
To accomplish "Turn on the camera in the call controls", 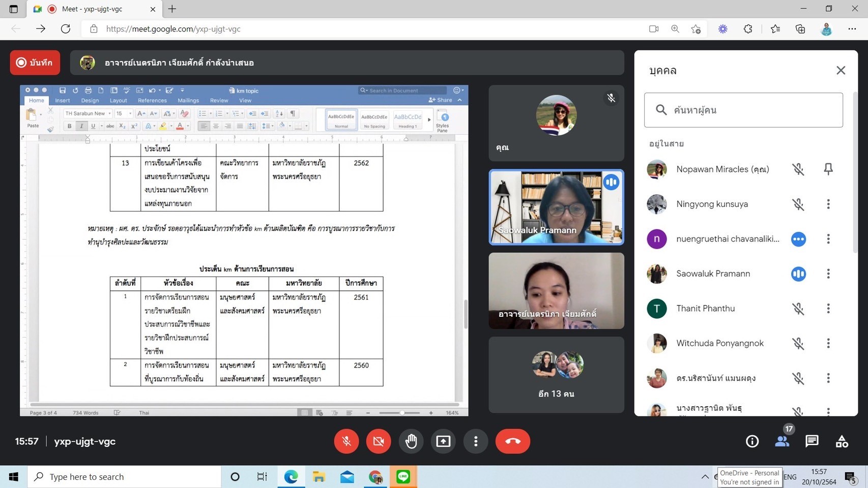I will (379, 441).
